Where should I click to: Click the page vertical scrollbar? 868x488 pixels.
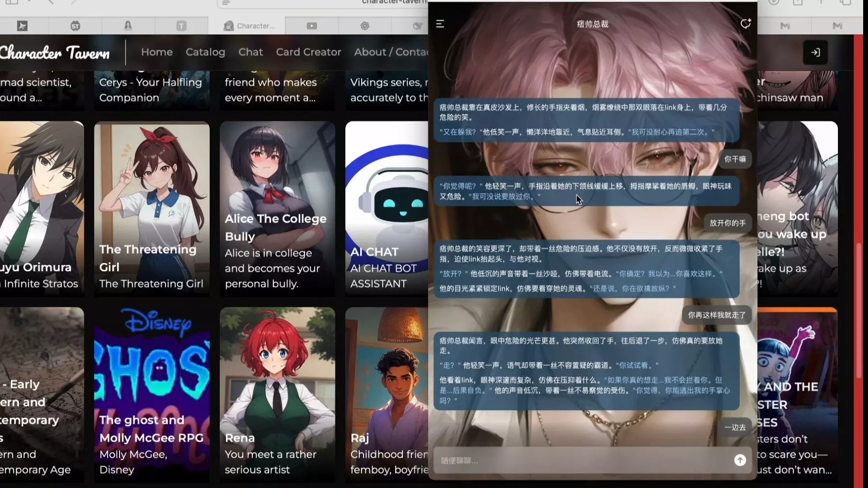pos(859,310)
